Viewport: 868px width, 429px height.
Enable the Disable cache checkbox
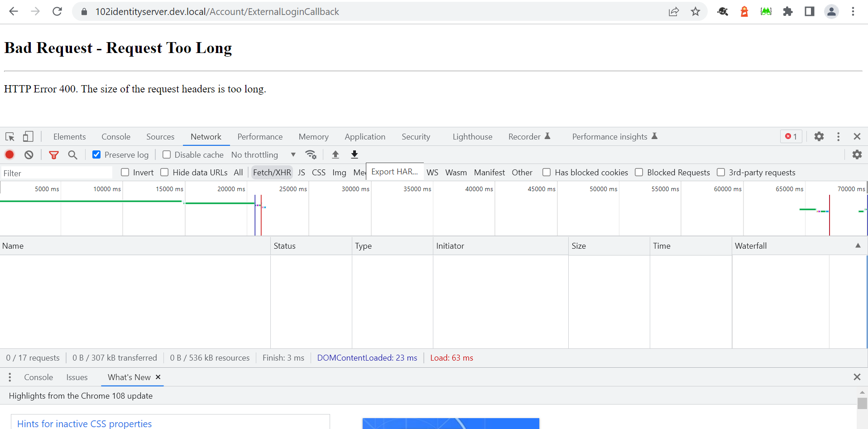tap(167, 154)
